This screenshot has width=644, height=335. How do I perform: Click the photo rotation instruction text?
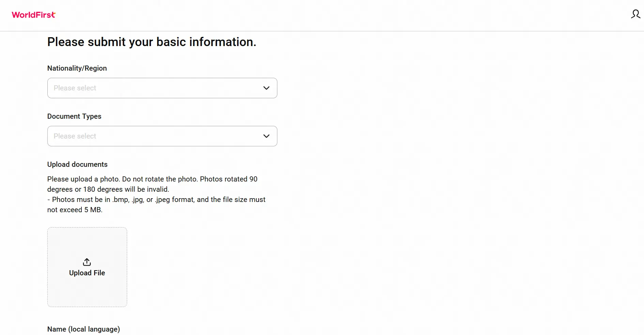pos(152,184)
